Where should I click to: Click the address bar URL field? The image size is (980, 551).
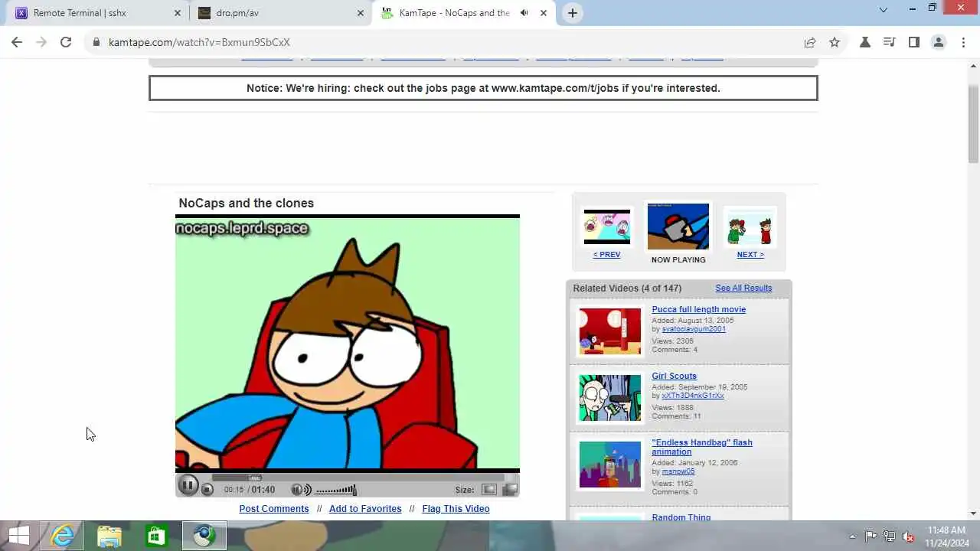pos(452,42)
